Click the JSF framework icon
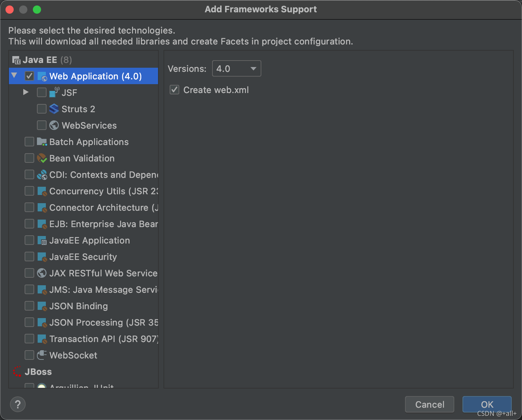Image resolution: width=522 pixels, height=420 pixels. tap(54, 93)
